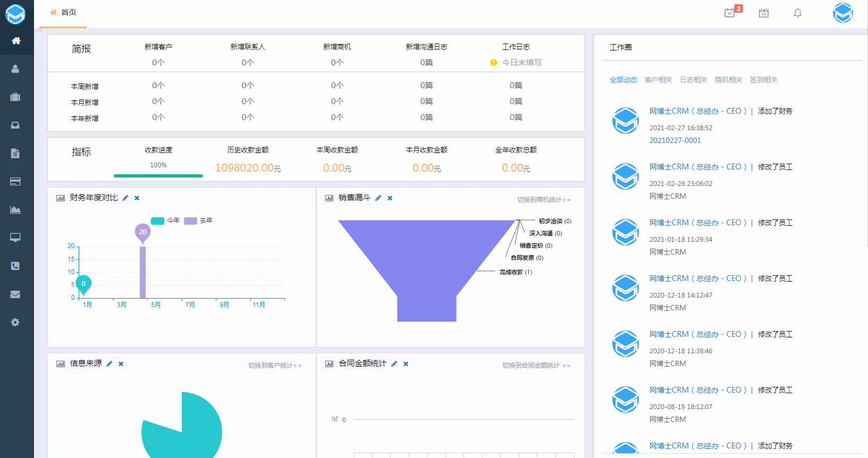
Task: Open the credit card icon in sidebar
Action: tap(15, 182)
